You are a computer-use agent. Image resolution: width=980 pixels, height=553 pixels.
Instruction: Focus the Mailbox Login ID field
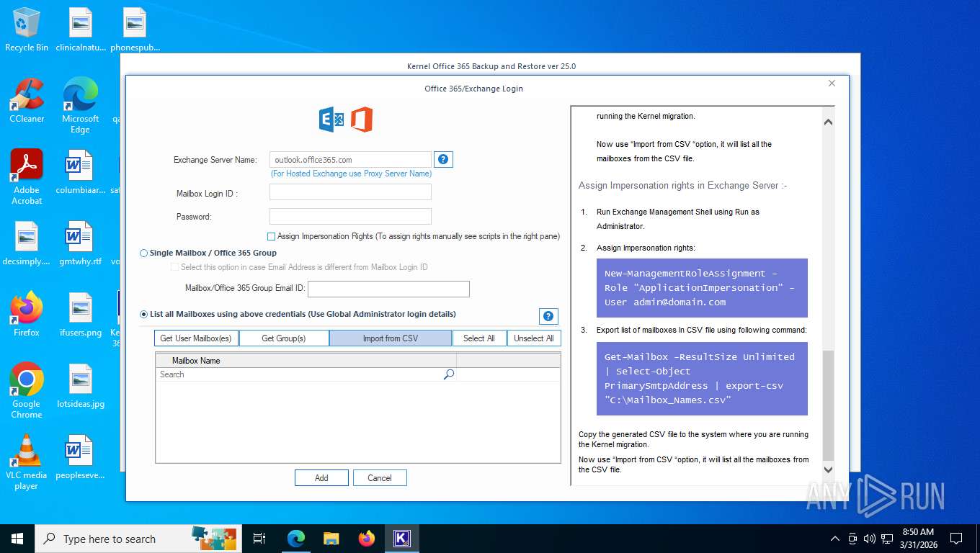click(x=350, y=192)
